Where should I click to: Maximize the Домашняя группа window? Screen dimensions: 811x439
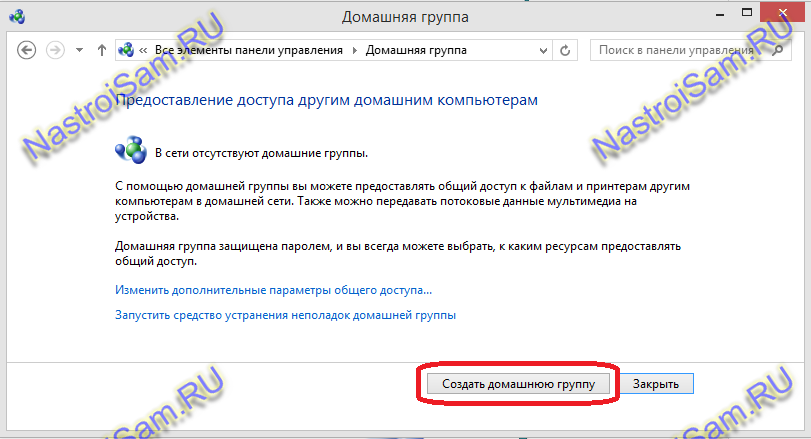coord(747,13)
